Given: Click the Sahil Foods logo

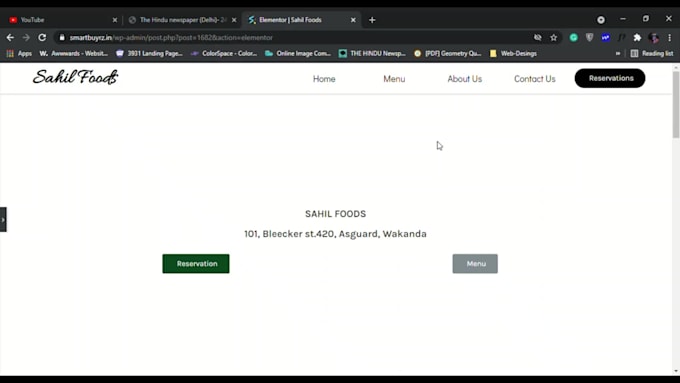Looking at the screenshot, I should tap(75, 77).
